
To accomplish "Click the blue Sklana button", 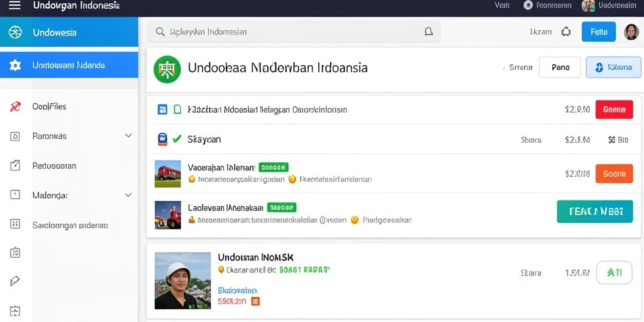I will tap(614, 67).
